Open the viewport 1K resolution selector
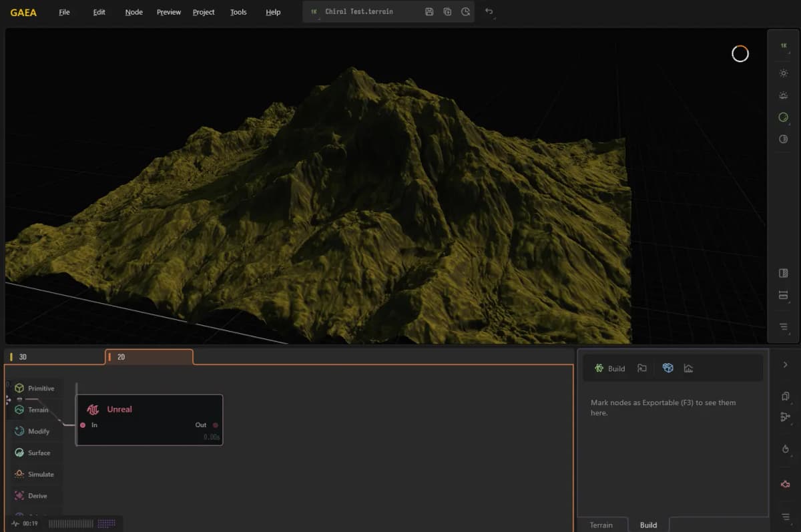 coord(784,45)
